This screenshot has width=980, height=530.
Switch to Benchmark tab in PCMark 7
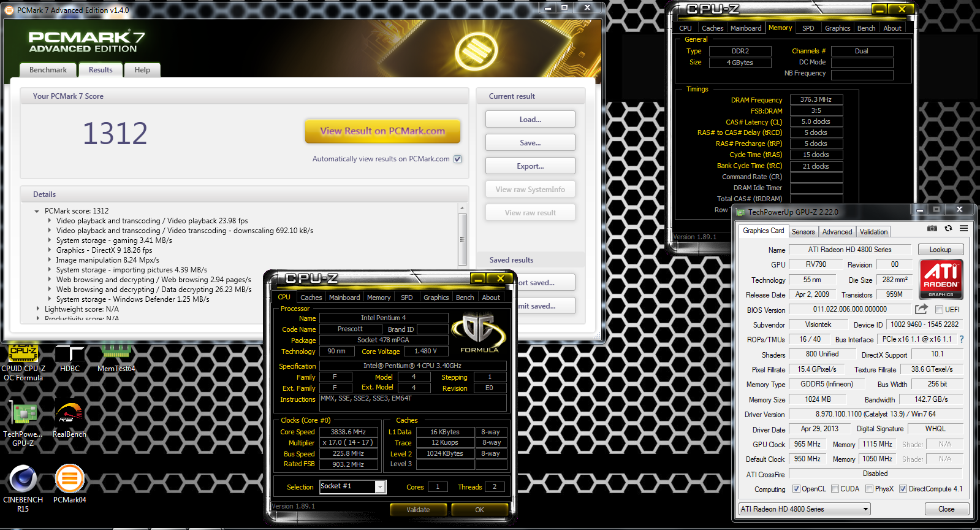pos(48,70)
